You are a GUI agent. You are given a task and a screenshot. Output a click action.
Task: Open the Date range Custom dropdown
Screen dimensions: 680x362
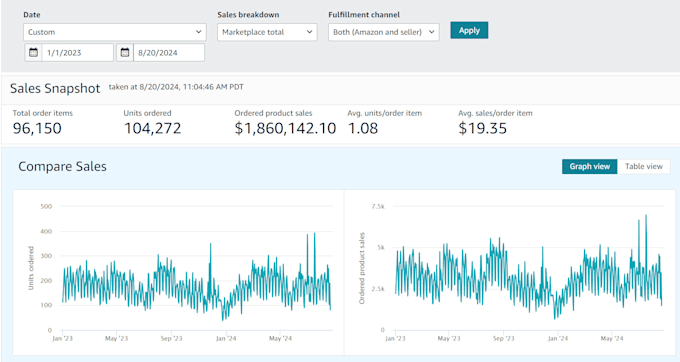pyautogui.click(x=115, y=32)
